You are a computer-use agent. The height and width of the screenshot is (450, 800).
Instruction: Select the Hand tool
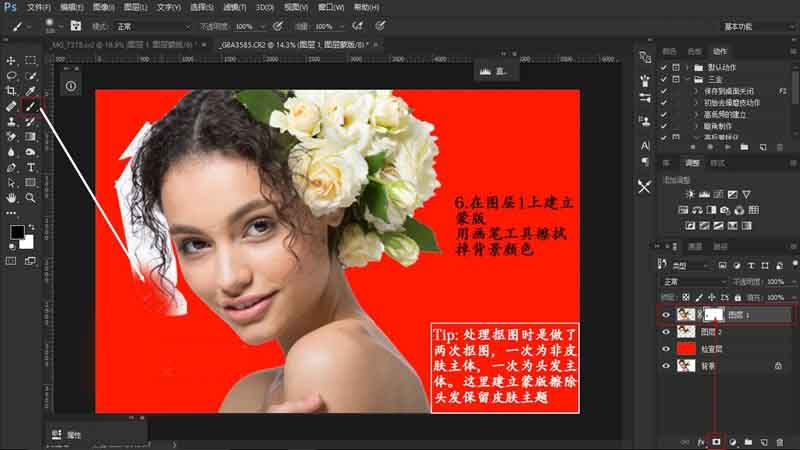click(x=11, y=198)
